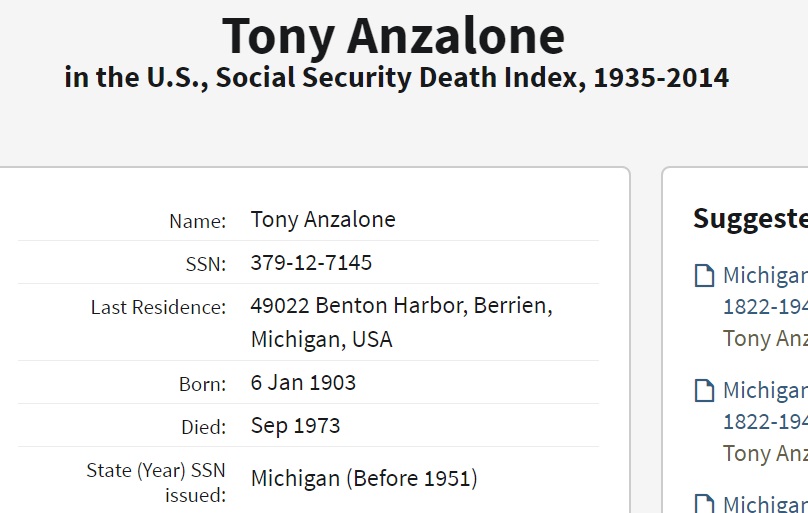Viewport: 808px width, 513px height.
Task: Select the name value Tony Anzalone
Action: tap(323, 219)
